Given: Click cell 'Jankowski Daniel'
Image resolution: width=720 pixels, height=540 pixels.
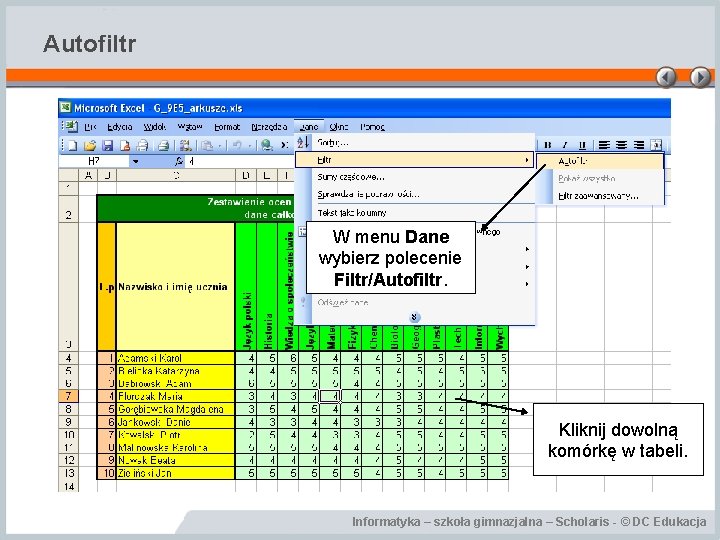Looking at the screenshot, I should point(176,422).
